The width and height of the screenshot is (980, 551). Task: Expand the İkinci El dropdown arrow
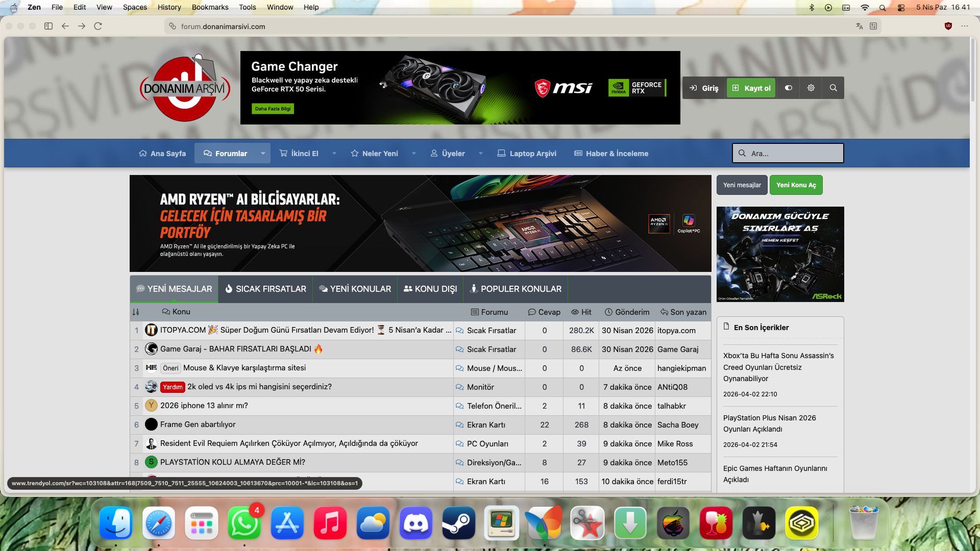pyautogui.click(x=334, y=153)
